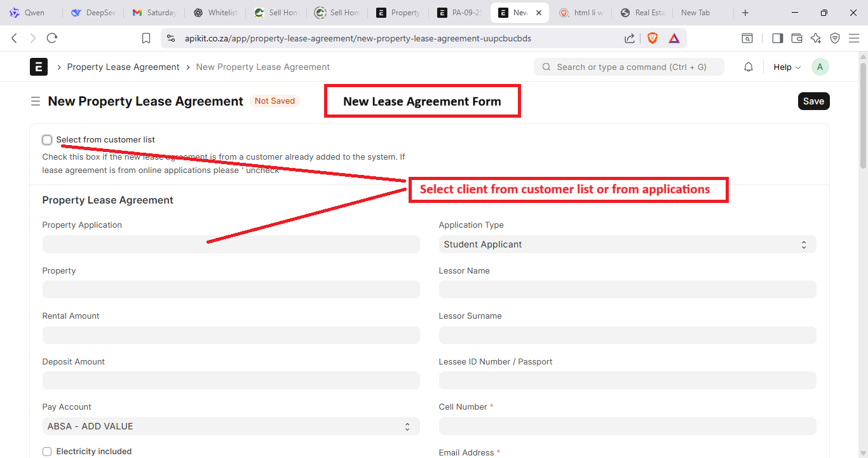The image size is (868, 458).
Task: Expand the Pay Account dropdown
Action: click(x=231, y=426)
